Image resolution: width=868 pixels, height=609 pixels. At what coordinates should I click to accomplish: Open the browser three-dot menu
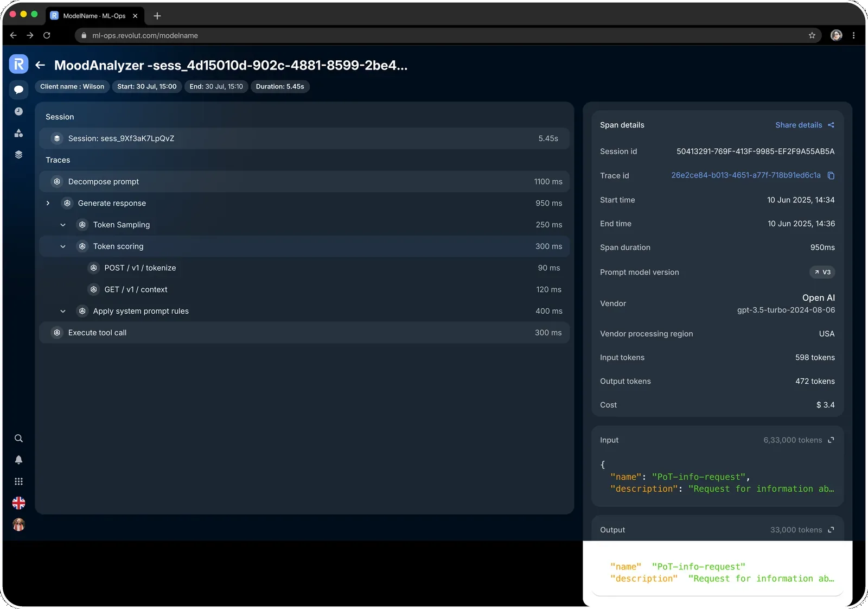pos(853,35)
